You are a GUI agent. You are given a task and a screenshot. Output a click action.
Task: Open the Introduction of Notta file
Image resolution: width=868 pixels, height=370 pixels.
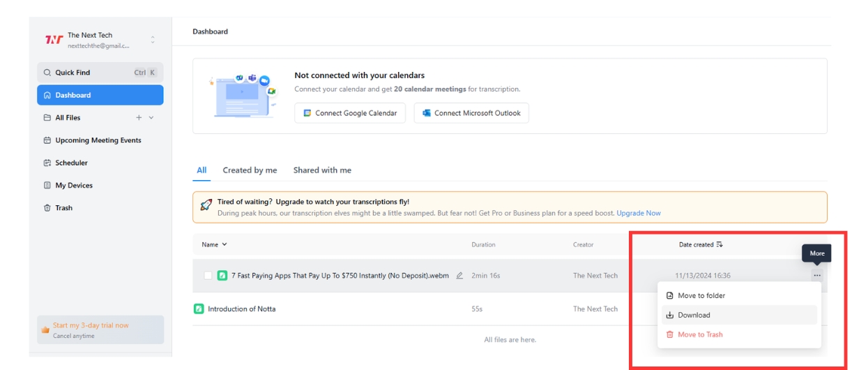241,309
